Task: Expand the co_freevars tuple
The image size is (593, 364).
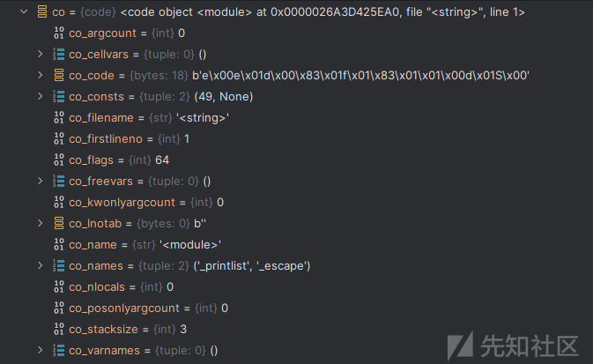Action: (x=40, y=182)
